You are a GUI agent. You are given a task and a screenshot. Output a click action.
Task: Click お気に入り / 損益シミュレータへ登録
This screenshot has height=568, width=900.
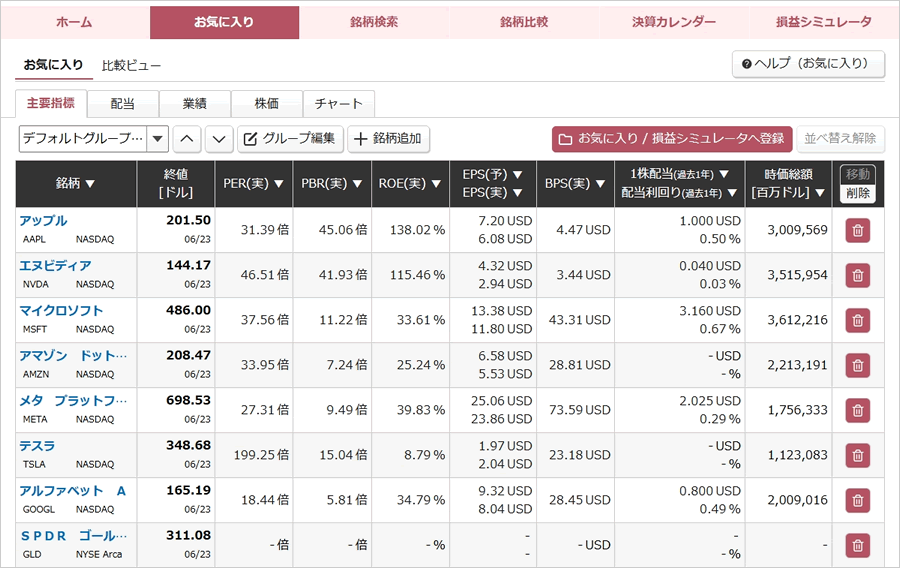672,139
